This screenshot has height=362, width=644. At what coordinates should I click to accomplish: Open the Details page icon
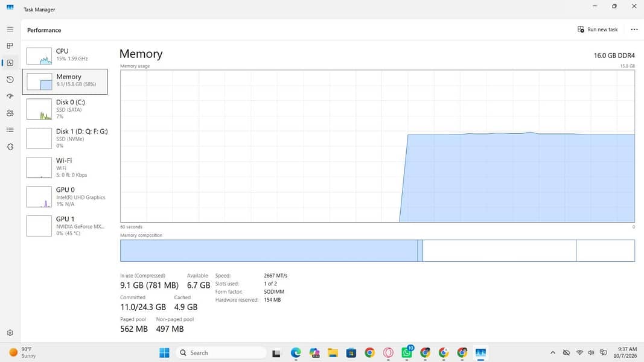click(x=10, y=130)
